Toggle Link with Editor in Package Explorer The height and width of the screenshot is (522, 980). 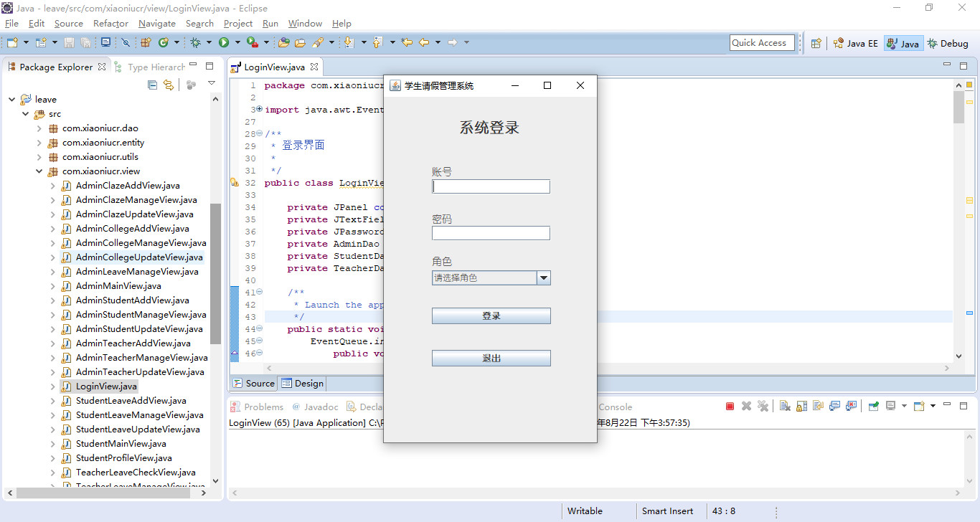(x=169, y=85)
